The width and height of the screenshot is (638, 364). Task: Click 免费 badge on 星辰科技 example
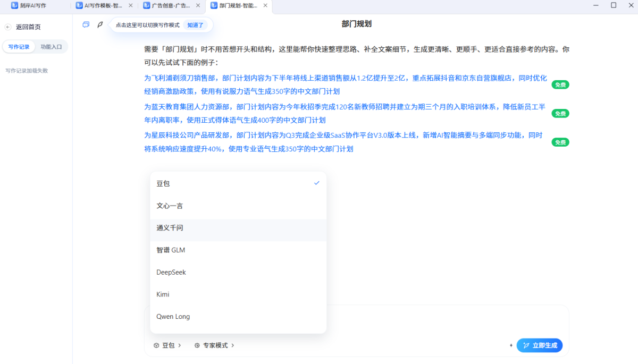tap(560, 142)
